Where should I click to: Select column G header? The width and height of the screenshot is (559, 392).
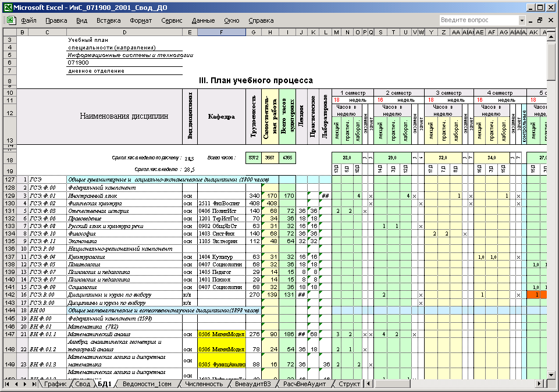(x=254, y=32)
